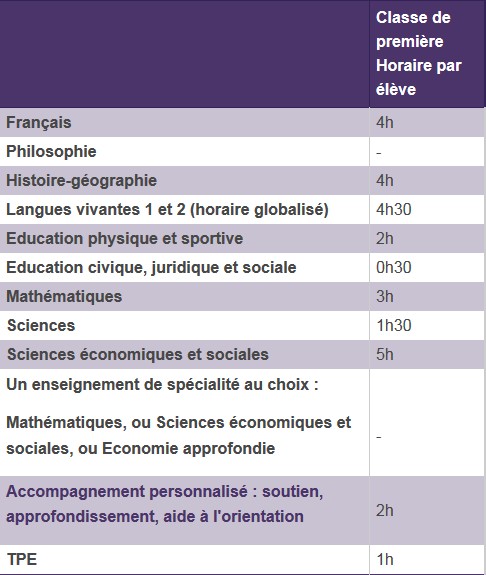This screenshot has width=486, height=575.
Task: Select the Economie approfondie option text
Action: click(189, 448)
